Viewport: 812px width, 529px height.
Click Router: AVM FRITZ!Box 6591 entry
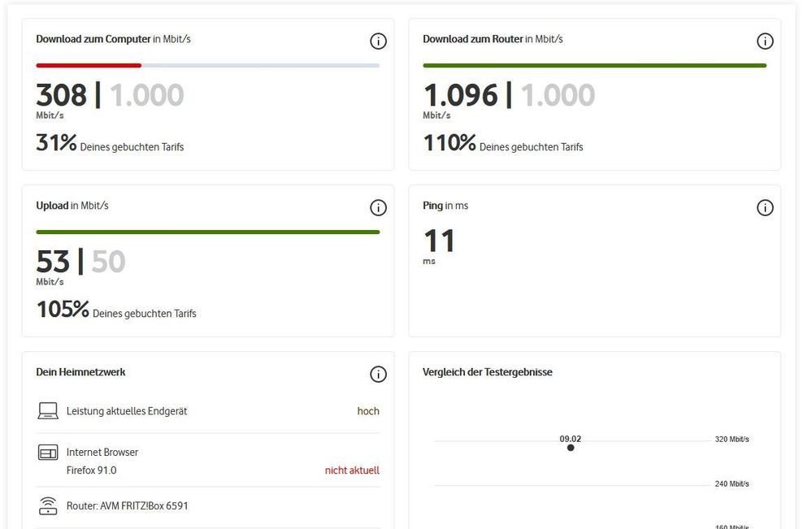pos(127,505)
